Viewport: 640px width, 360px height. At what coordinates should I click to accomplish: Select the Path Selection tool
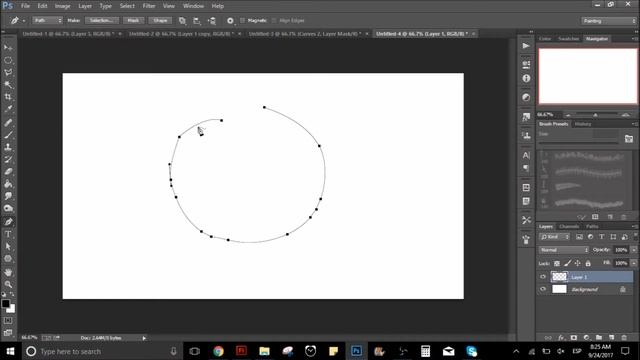click(8, 247)
